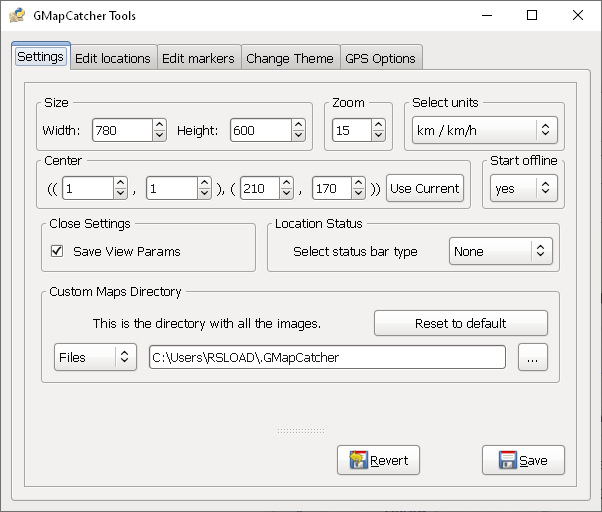The height and width of the screenshot is (512, 602).
Task: Increase the Width spinner value
Action: [160, 125]
